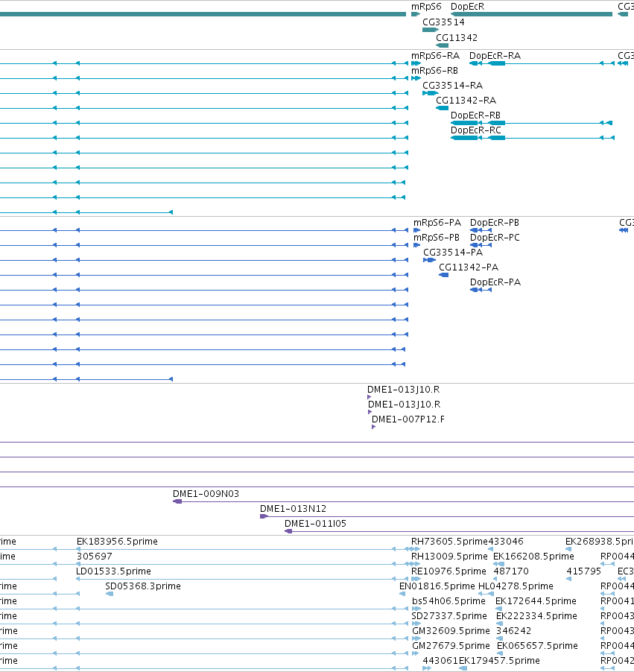
Task: Click the mRpS6-RB transcript label
Action: click(x=434, y=70)
